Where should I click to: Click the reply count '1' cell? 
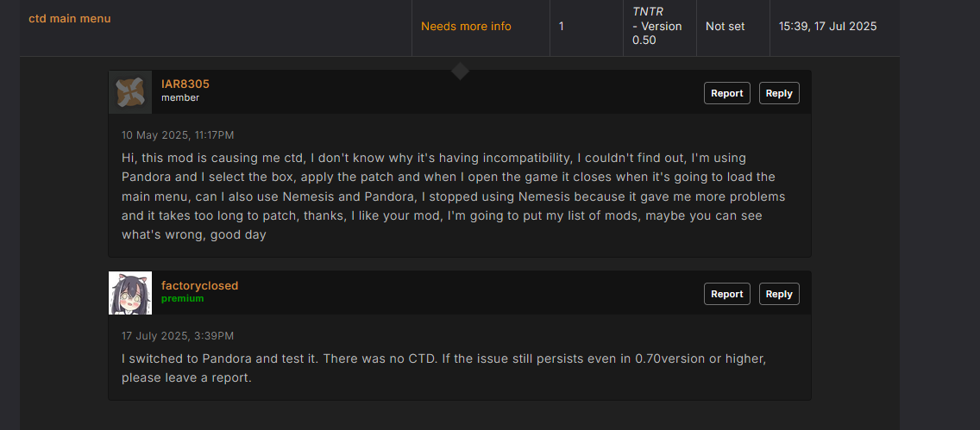(562, 27)
